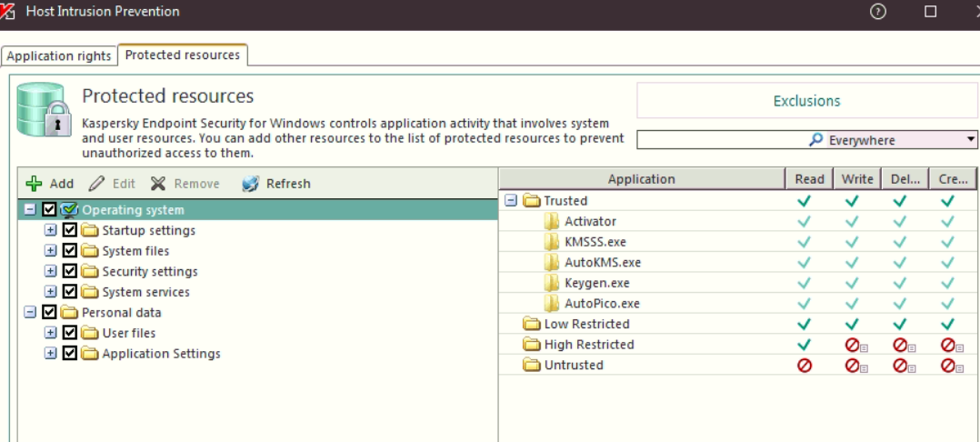Uncheck the Startup settings checkbox
This screenshot has height=442, width=980.
[70, 230]
